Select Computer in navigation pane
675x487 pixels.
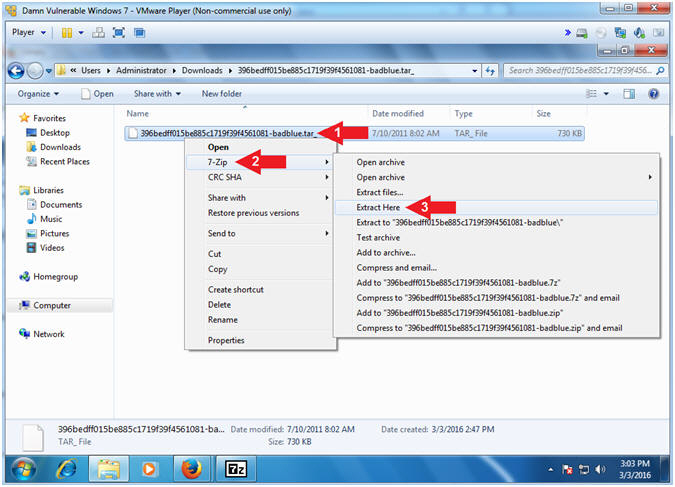point(52,305)
